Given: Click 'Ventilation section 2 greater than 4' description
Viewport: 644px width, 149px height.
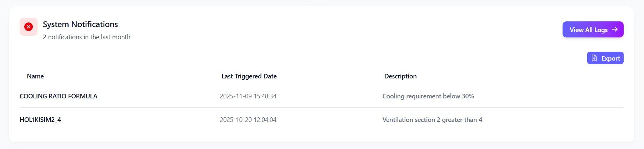Looking at the screenshot, I should (x=432, y=120).
